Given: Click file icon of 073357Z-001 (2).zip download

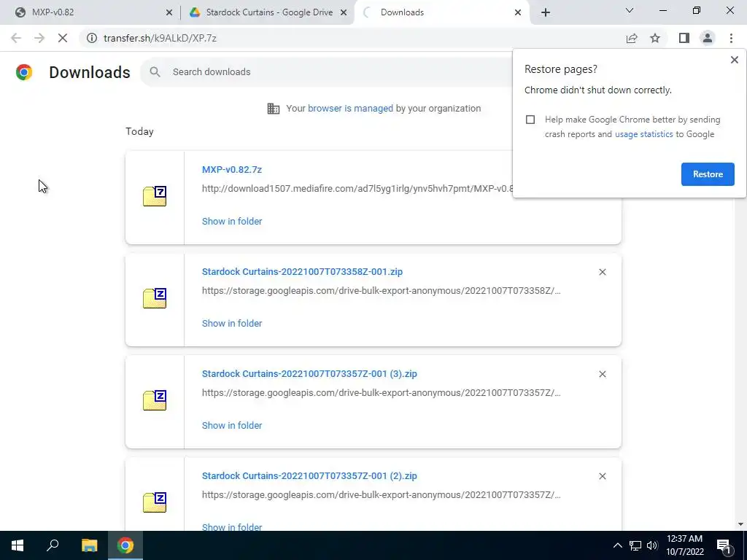Looking at the screenshot, I should click(155, 502).
